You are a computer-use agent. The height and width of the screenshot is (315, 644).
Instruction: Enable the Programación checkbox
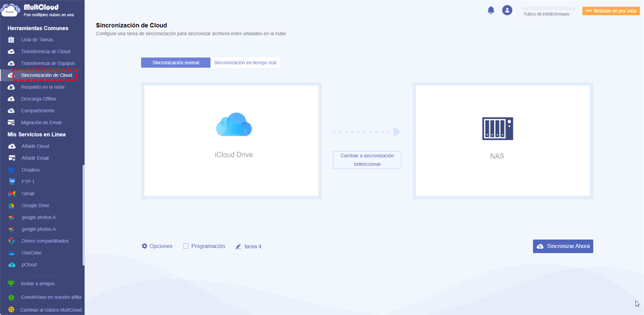tap(186, 246)
